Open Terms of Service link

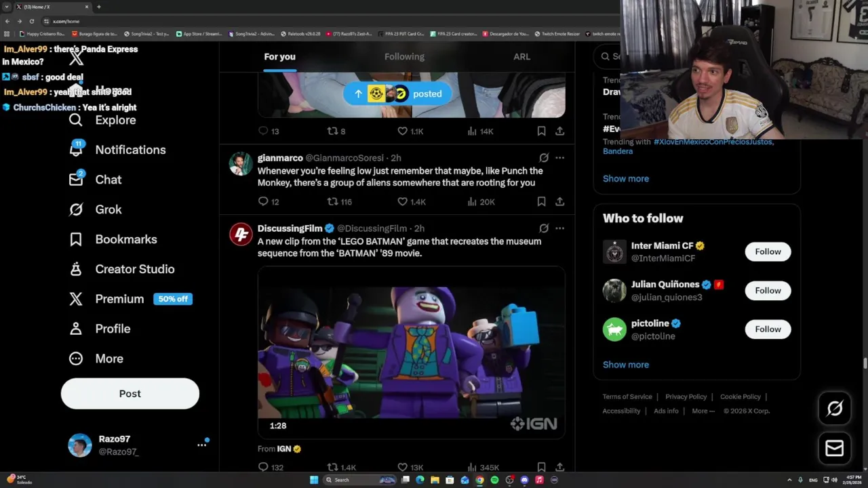[x=627, y=396]
